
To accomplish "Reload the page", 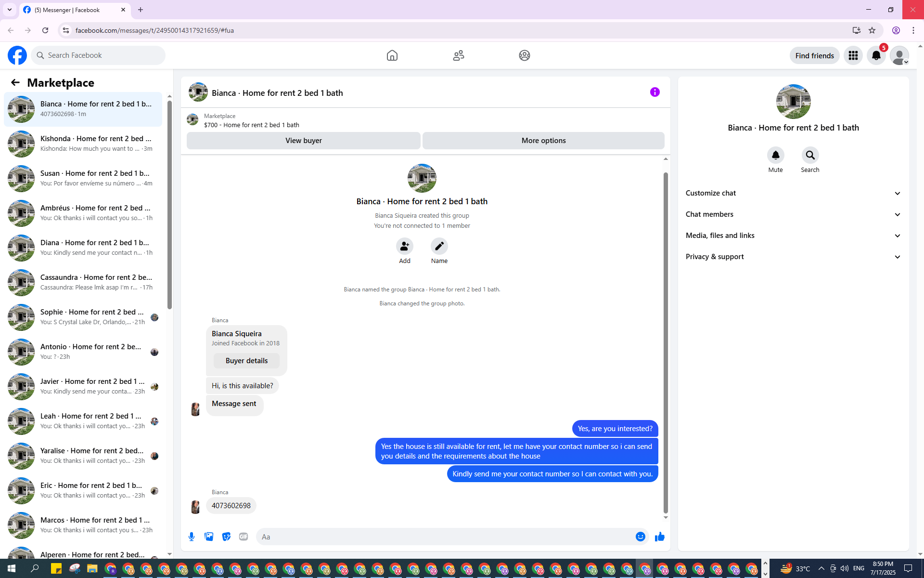I will 45,30.
